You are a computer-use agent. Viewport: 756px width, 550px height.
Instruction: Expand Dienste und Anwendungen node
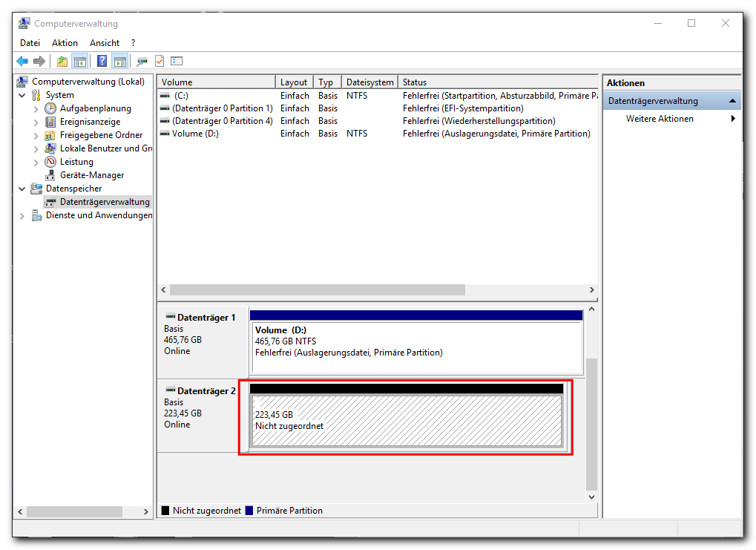click(22, 216)
